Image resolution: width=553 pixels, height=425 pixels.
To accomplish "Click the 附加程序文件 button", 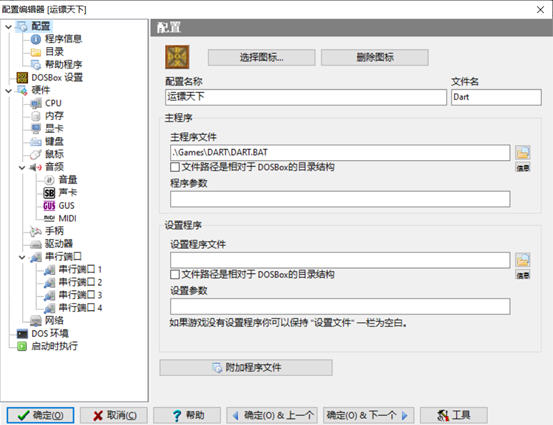I will point(246,368).
